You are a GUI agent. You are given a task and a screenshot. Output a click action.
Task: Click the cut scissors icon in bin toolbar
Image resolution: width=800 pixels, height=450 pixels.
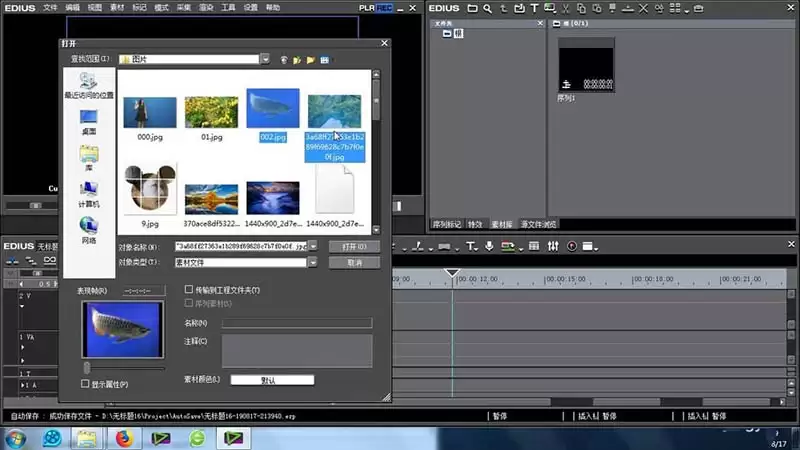(x=565, y=8)
